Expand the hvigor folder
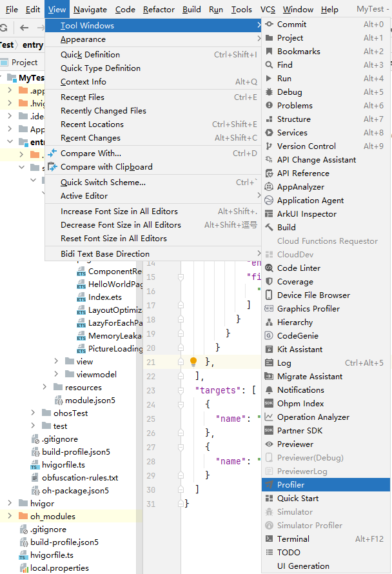Image resolution: width=392 pixels, height=574 pixels. click(10, 503)
